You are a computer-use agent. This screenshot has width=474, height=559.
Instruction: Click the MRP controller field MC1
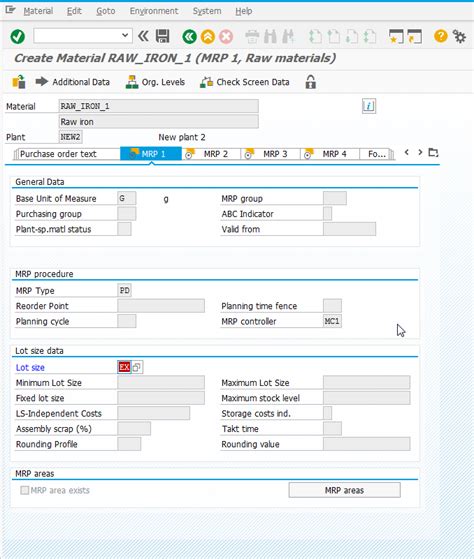[x=332, y=321]
